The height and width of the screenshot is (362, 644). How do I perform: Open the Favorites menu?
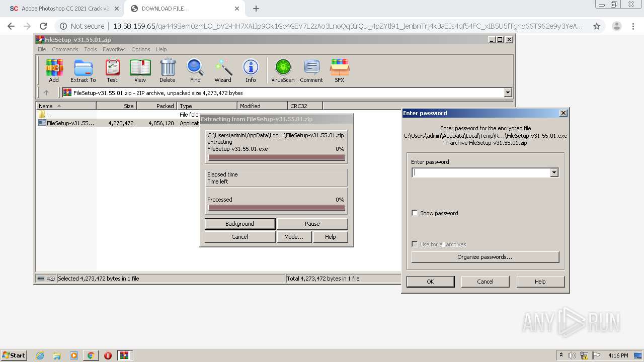(114, 49)
